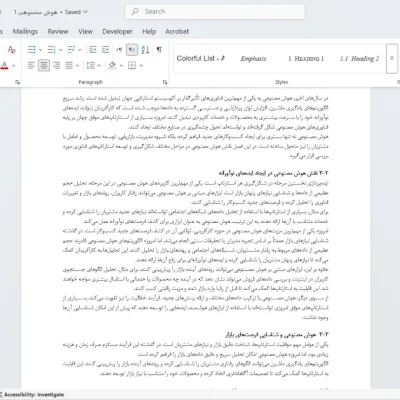
Task: Apply bullet list formatting
Action: (32, 50)
